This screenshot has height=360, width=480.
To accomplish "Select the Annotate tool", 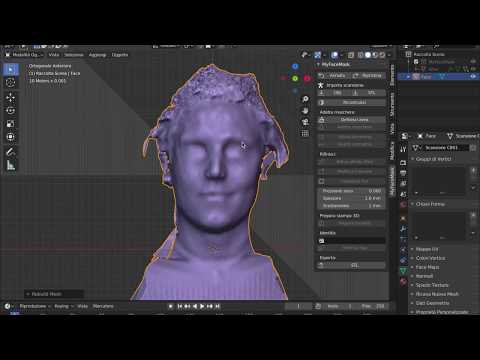I will (x=11, y=152).
